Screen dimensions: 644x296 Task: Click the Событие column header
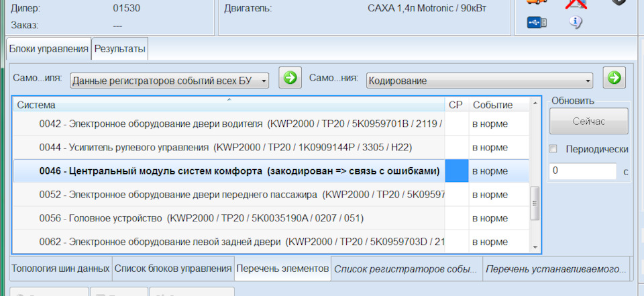click(499, 105)
